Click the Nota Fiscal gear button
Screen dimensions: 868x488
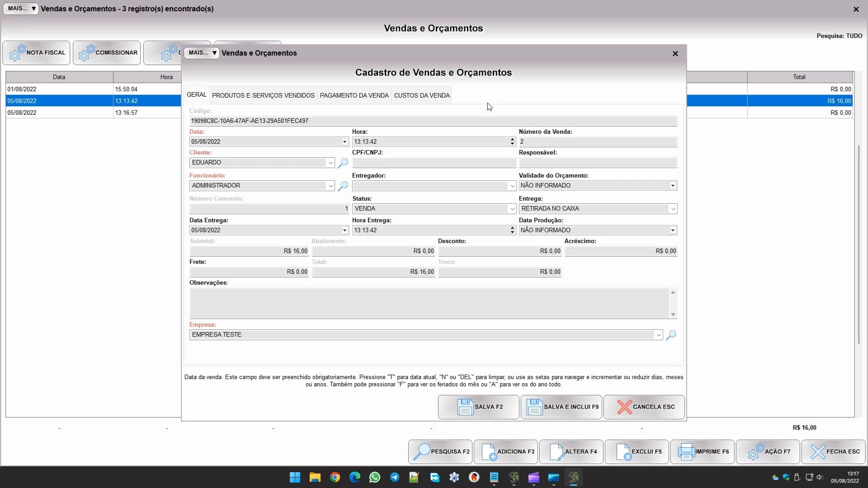37,53
